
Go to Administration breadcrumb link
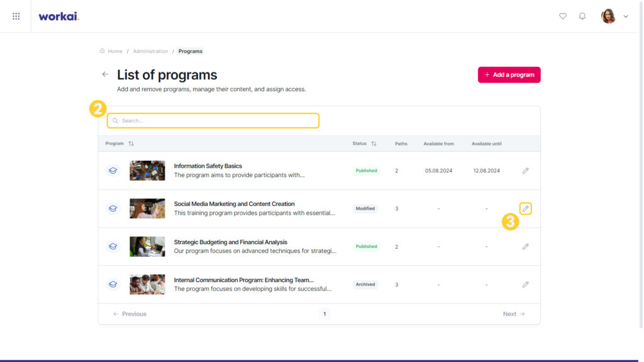click(150, 52)
